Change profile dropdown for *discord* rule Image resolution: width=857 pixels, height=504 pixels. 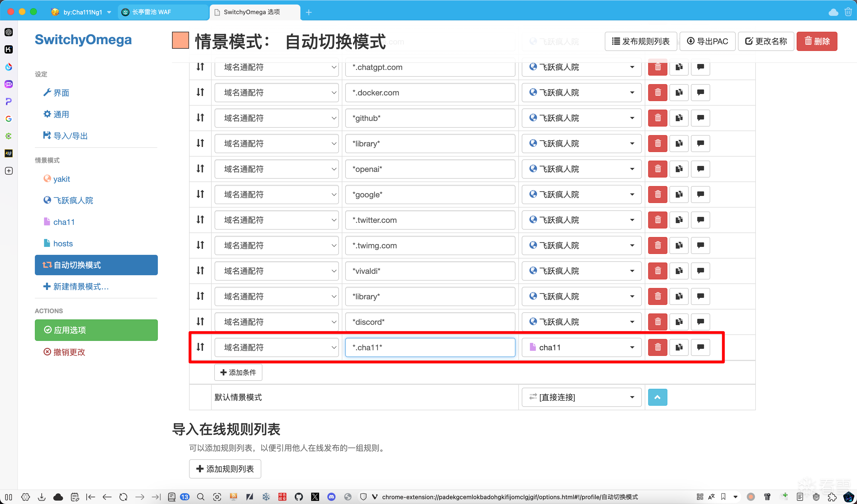tap(582, 322)
